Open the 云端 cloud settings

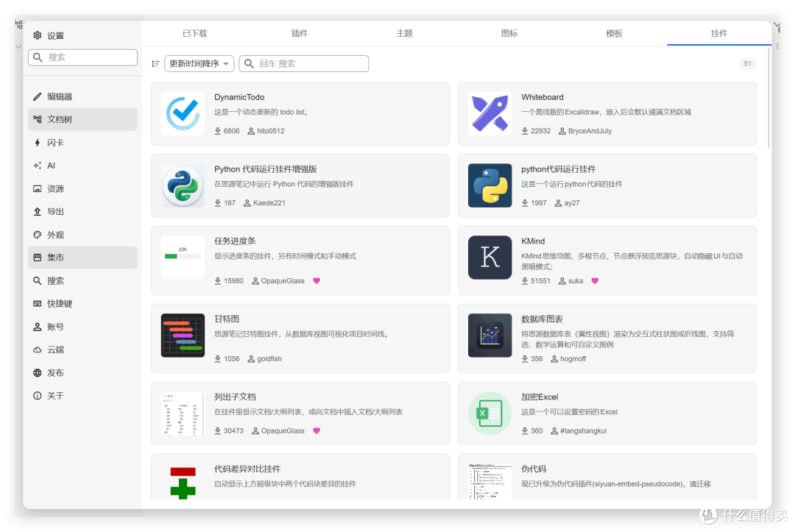coord(82,350)
